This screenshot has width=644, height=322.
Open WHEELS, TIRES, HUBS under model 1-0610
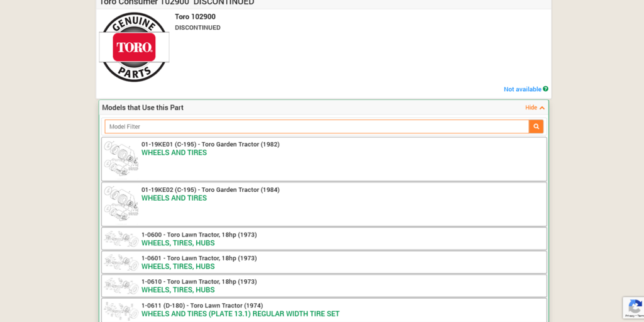(x=178, y=290)
